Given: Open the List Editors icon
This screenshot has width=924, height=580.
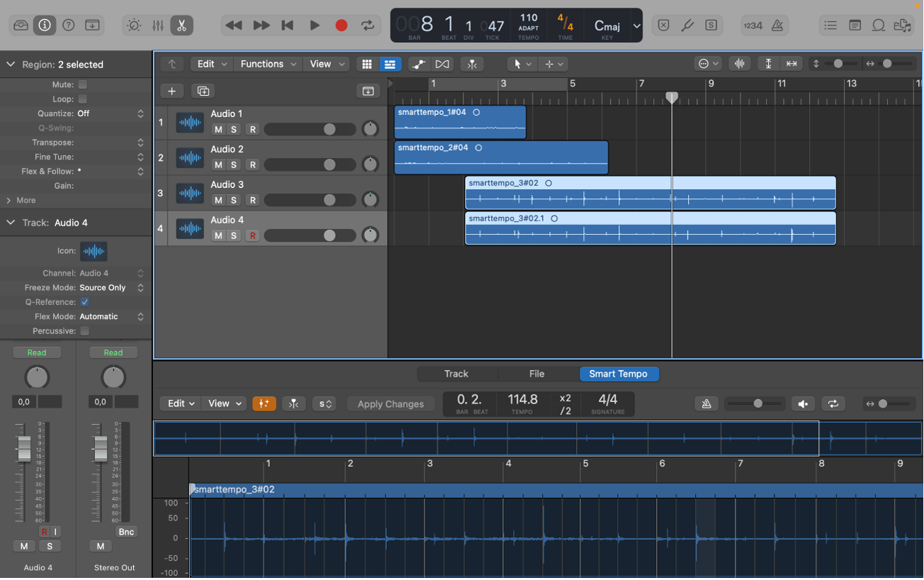Looking at the screenshot, I should [x=830, y=26].
